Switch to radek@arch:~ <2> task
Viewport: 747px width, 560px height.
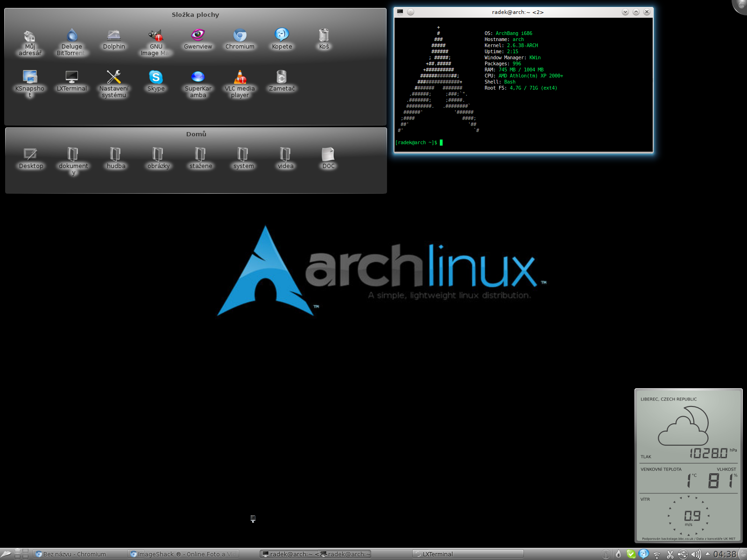pyautogui.click(x=288, y=554)
